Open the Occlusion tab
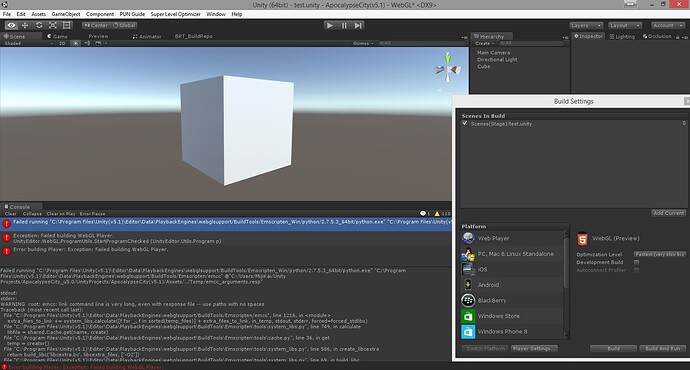690x370 pixels. [657, 37]
